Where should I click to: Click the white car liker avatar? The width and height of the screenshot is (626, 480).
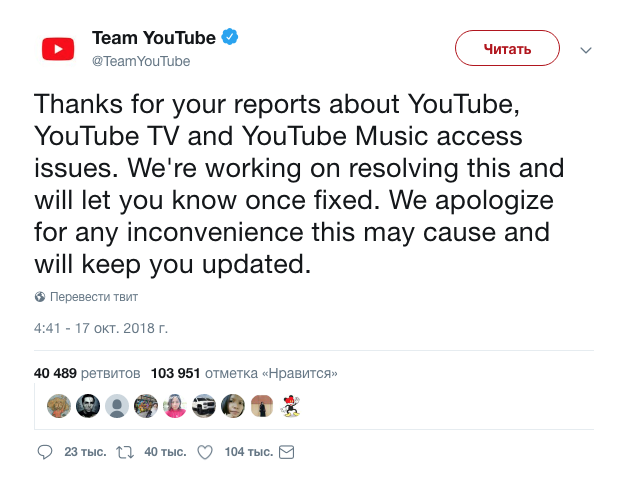coord(204,406)
